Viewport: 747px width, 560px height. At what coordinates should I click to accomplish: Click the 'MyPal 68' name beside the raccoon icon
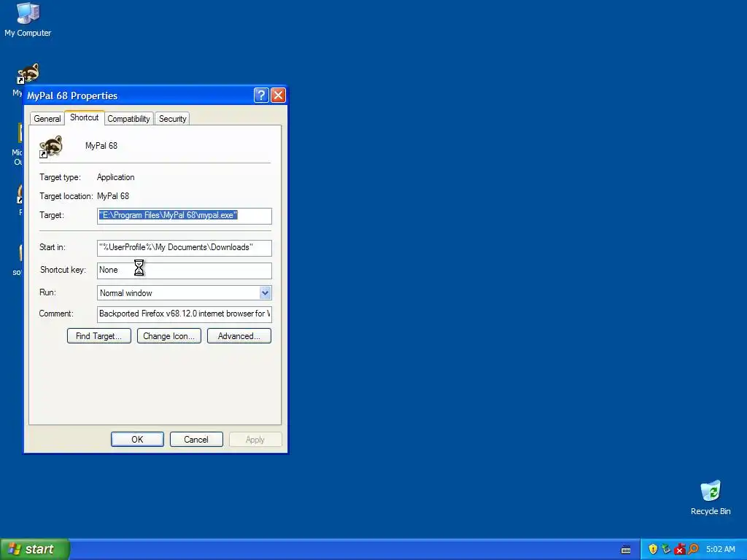(101, 146)
